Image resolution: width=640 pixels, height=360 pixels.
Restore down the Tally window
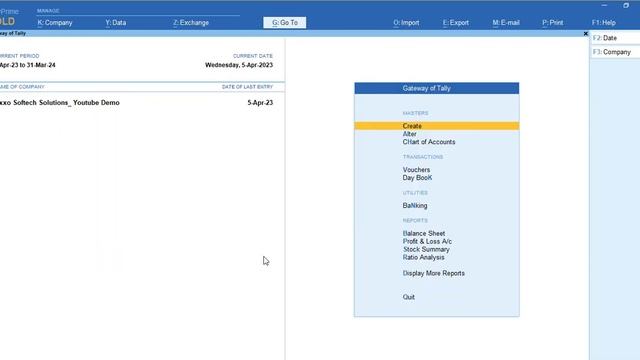point(626,5)
